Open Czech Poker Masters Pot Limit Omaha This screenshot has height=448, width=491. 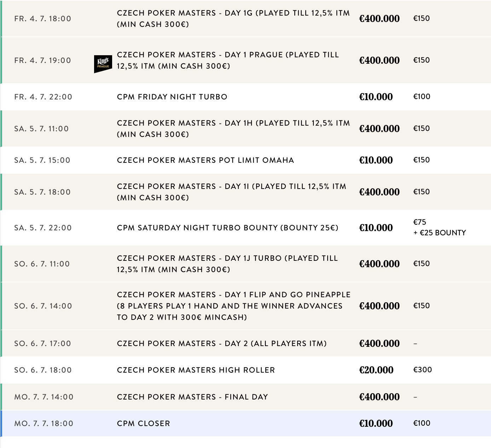[x=205, y=160]
